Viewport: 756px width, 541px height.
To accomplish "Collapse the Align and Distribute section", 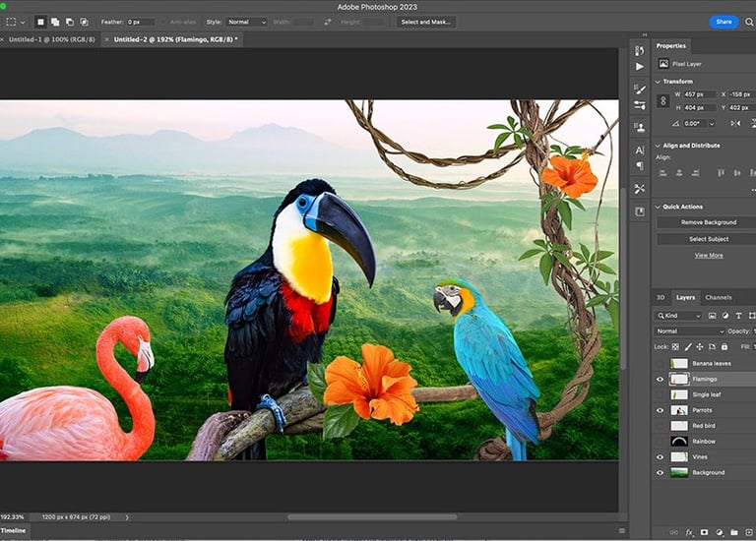I will point(658,146).
